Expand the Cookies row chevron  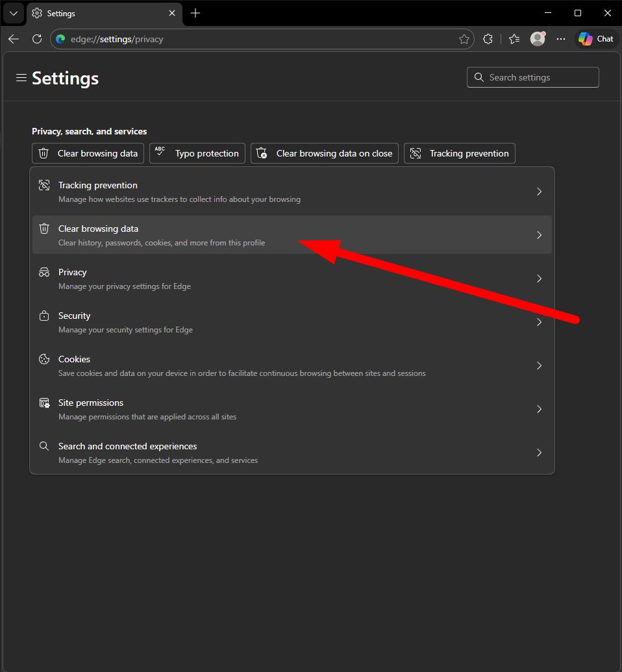pyautogui.click(x=539, y=366)
